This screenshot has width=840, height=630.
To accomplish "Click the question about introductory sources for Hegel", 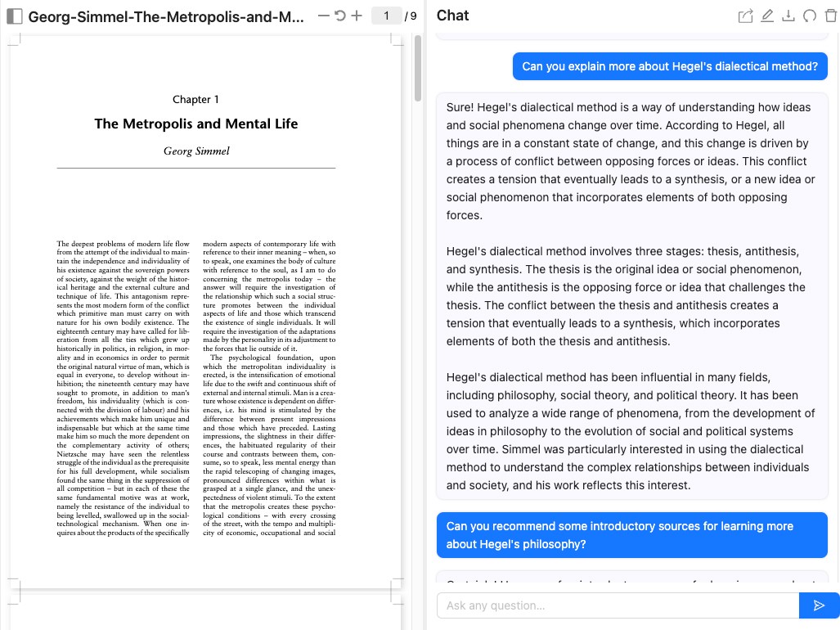I will 632,535.
